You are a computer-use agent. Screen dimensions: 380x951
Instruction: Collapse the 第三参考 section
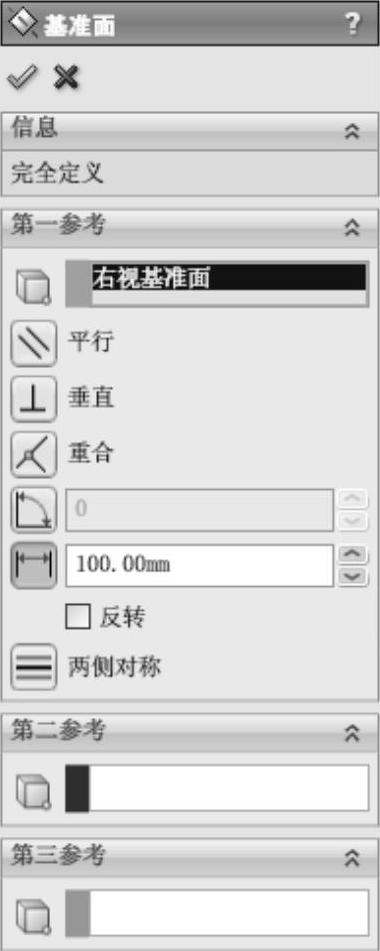point(352,857)
